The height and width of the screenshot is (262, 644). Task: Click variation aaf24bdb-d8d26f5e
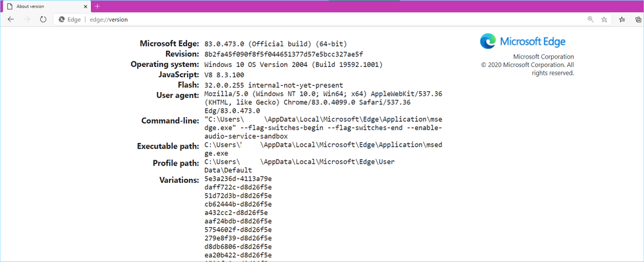coord(238,221)
